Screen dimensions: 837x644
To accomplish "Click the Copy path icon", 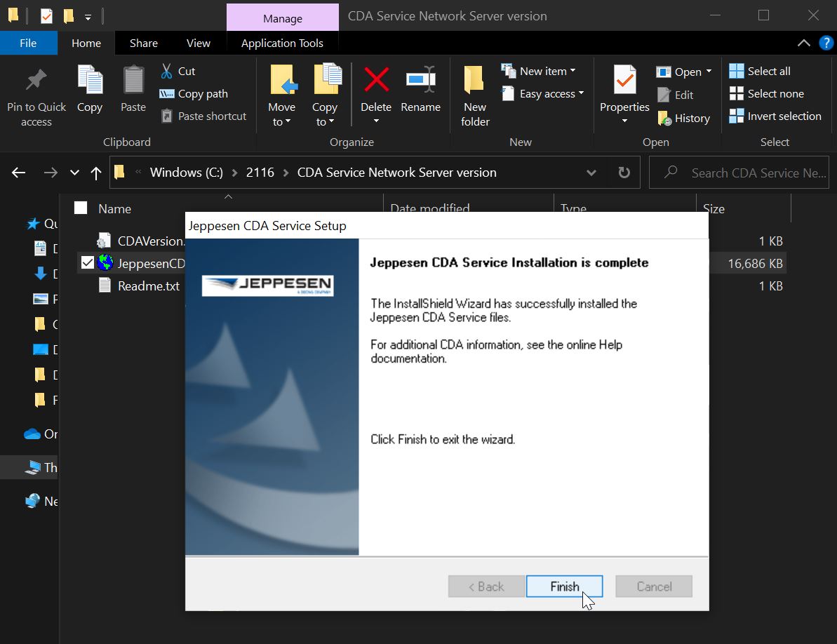I will pyautogui.click(x=168, y=93).
